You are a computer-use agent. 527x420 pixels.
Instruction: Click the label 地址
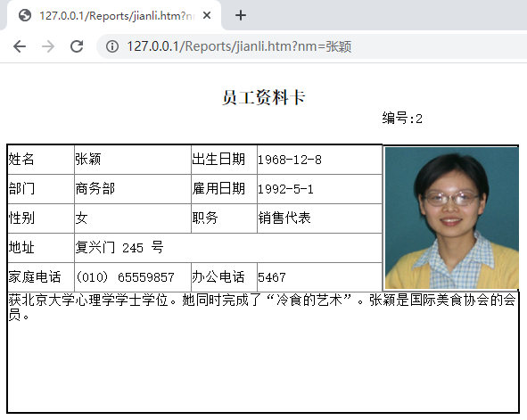[x=21, y=248]
